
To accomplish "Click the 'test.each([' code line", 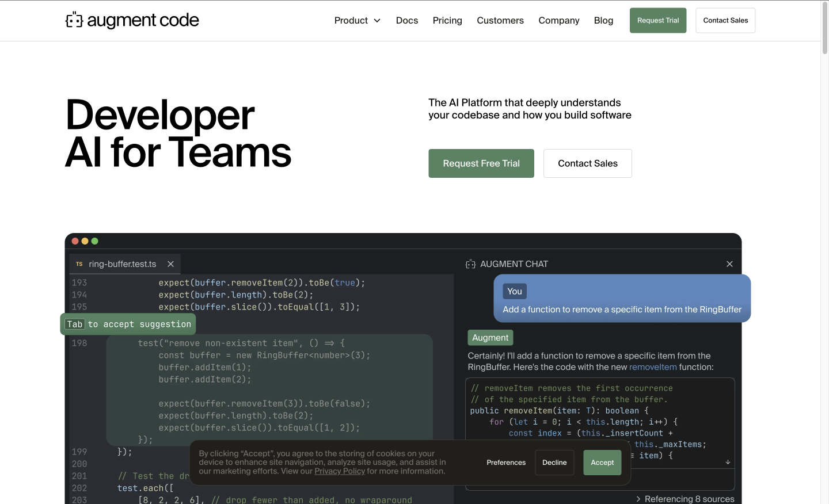I will (x=146, y=488).
